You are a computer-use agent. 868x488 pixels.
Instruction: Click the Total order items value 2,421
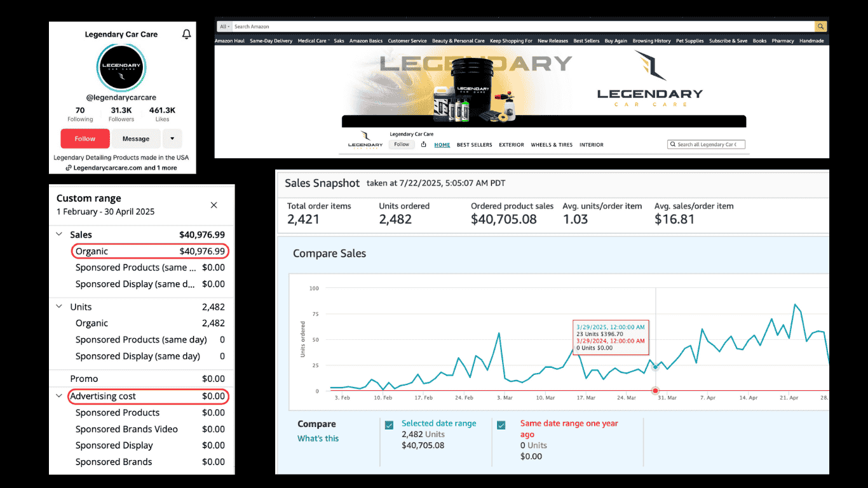(x=303, y=219)
